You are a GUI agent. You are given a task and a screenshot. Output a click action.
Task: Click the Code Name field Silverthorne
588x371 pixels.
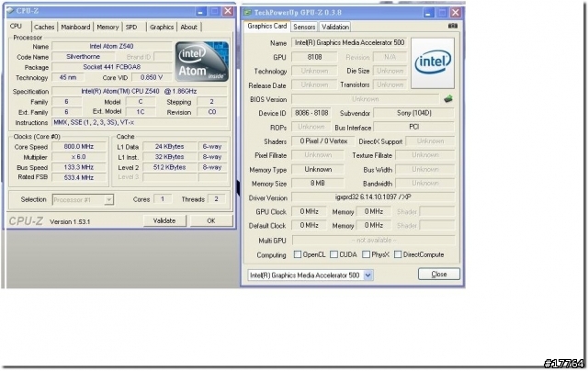84,57
